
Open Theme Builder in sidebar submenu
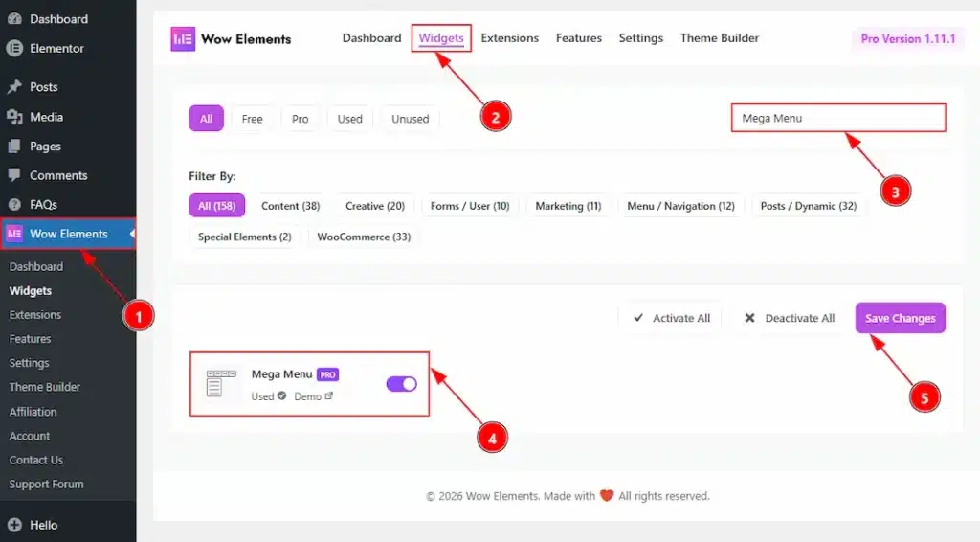(44, 387)
